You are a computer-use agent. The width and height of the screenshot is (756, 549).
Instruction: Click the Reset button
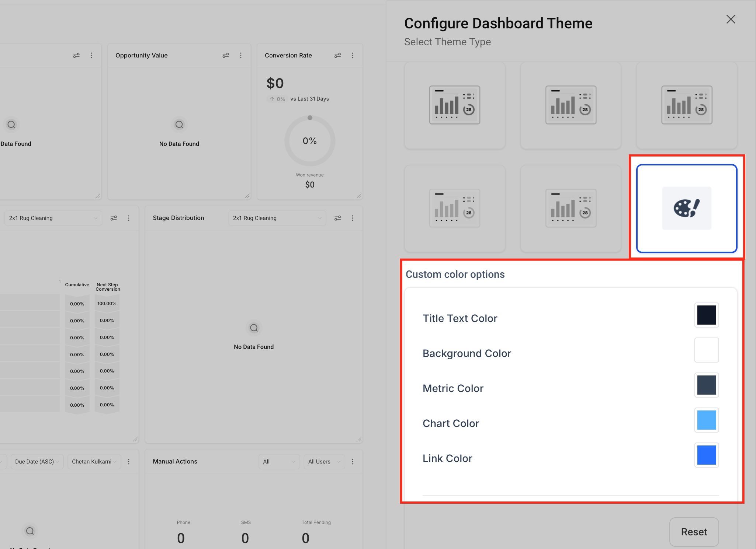[694, 532]
